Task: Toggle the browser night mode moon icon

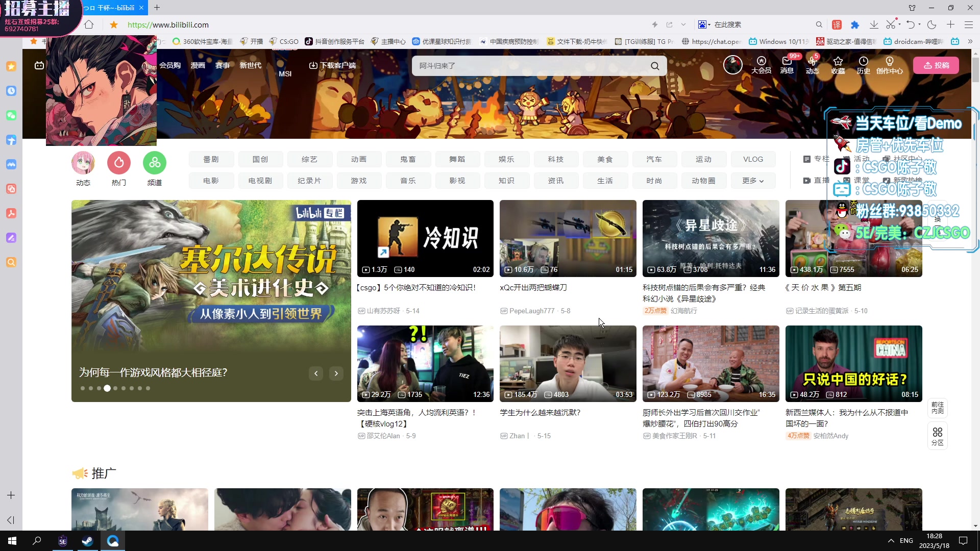Action: click(x=932, y=24)
